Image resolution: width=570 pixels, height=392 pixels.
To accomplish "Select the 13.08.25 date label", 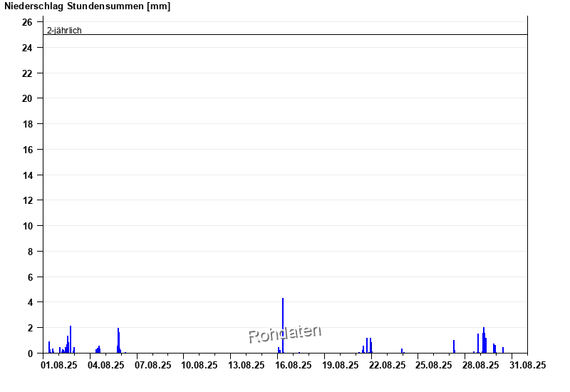I will 247,365.
